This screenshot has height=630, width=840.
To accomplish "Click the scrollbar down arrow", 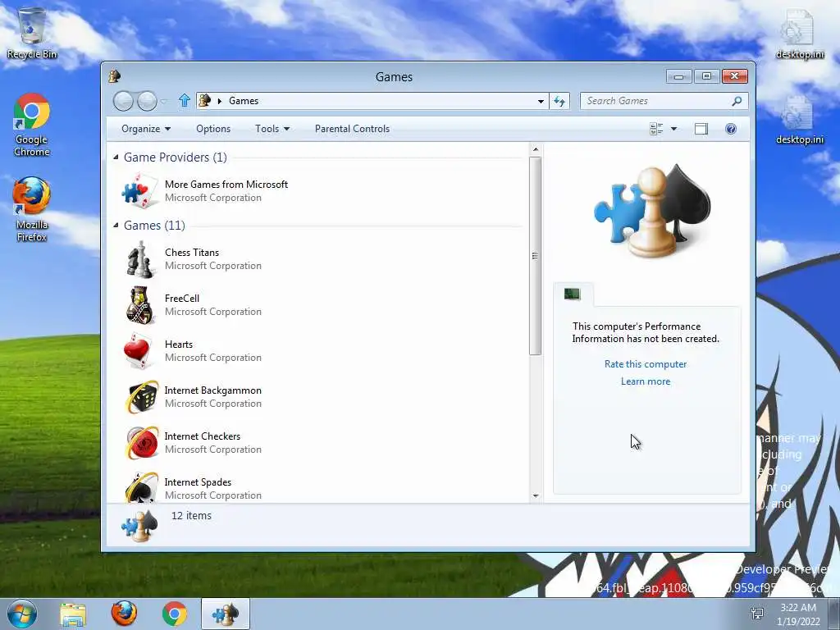I will pos(535,496).
